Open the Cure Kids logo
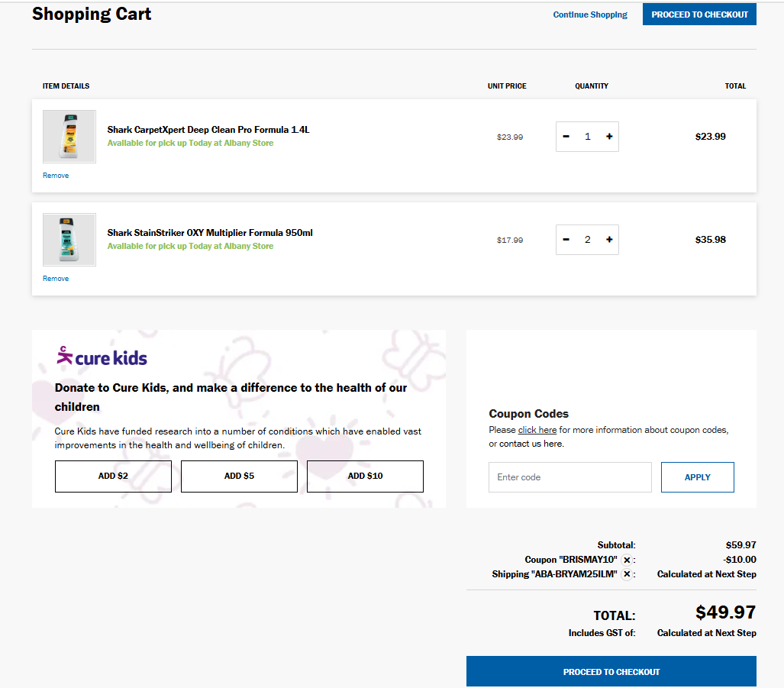This screenshot has height=688, width=784. coord(102,357)
